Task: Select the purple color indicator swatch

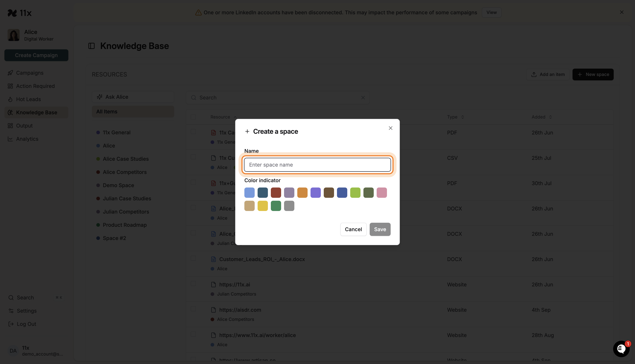Action: (x=316, y=192)
